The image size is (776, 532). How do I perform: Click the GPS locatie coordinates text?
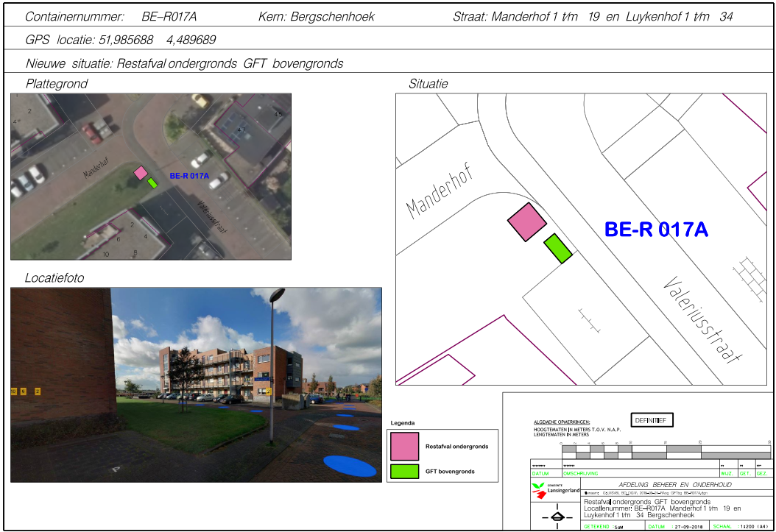121,40
